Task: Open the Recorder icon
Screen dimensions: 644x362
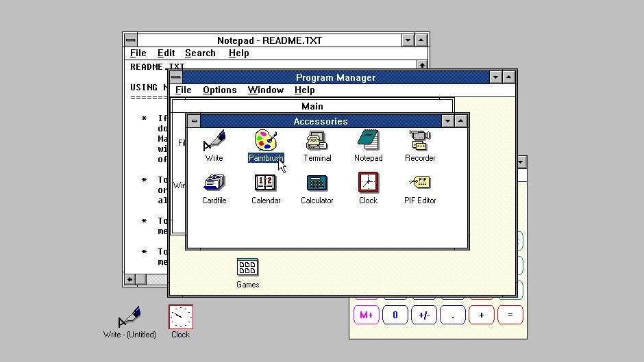Action: 419,141
